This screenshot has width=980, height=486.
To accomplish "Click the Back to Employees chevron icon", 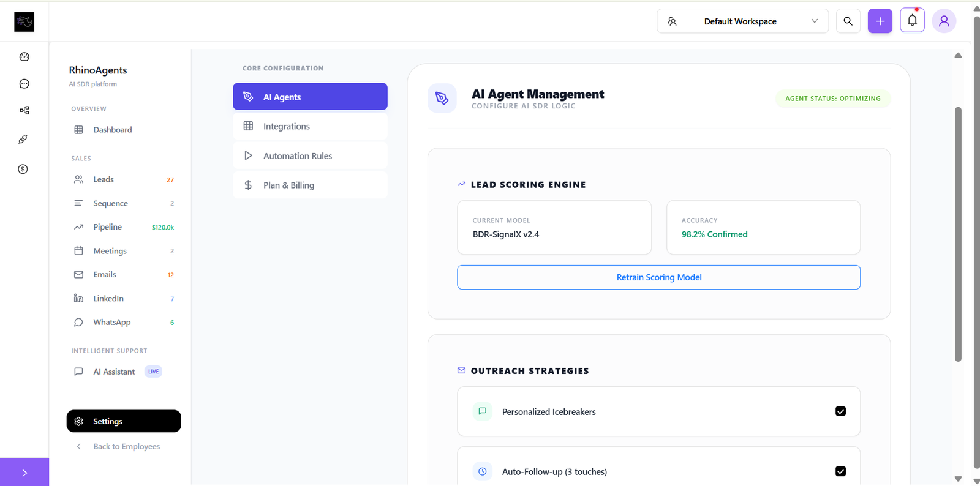I will click(78, 447).
